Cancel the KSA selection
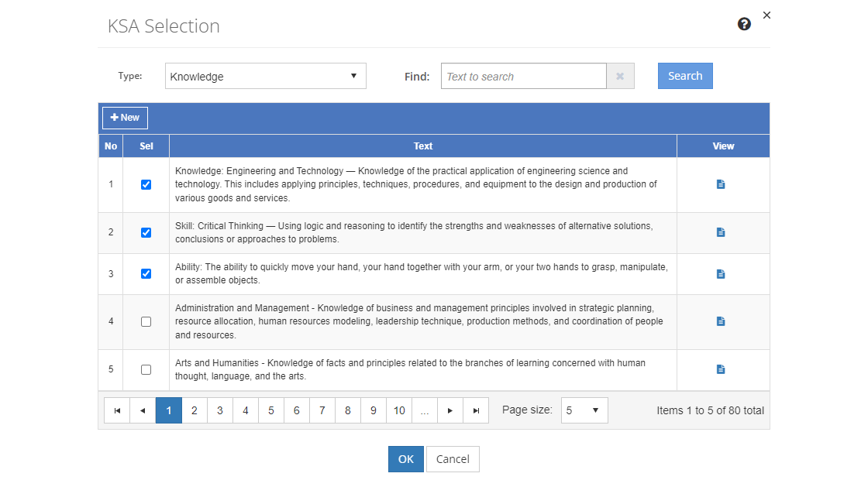The width and height of the screenshot is (868, 487). pos(453,459)
